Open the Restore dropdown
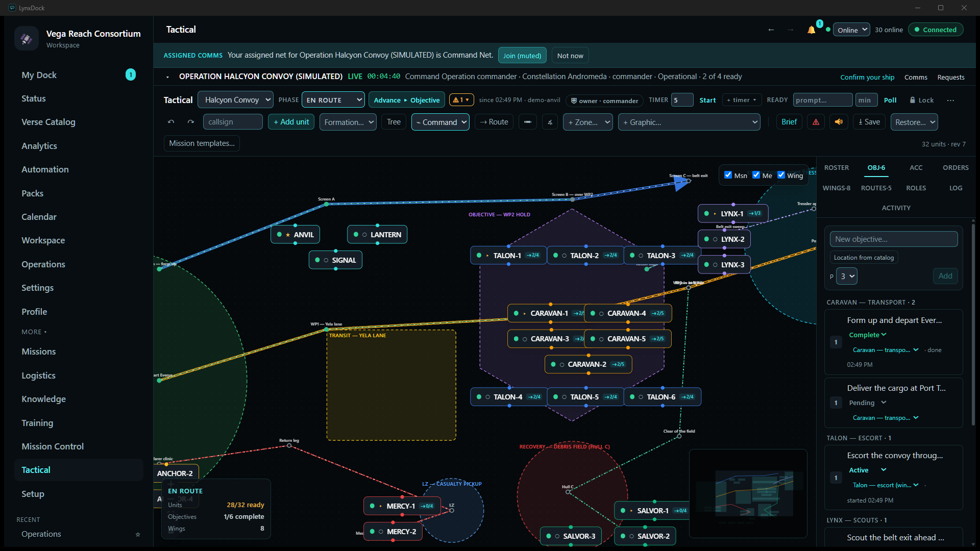 pyautogui.click(x=915, y=122)
